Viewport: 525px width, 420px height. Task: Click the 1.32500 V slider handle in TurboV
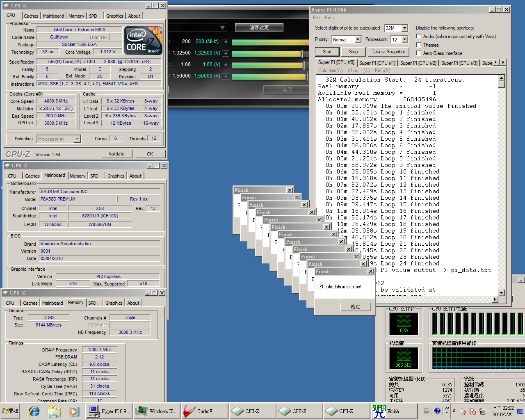[x=302, y=53]
